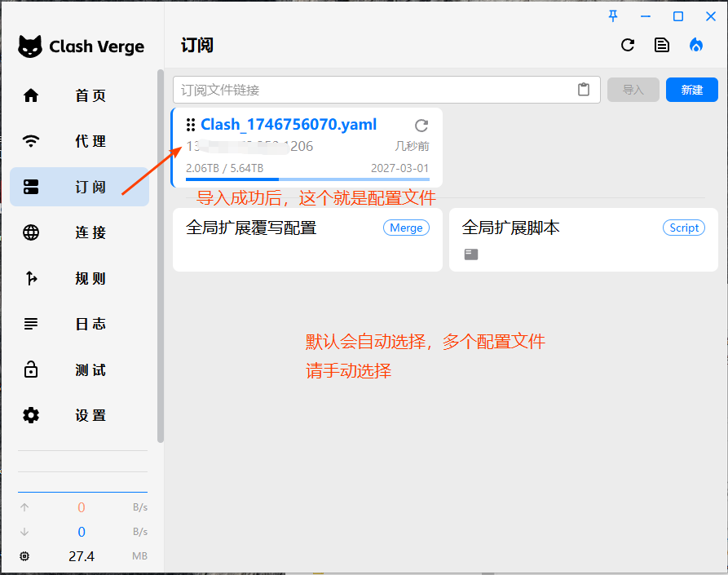Image resolution: width=728 pixels, height=575 pixels.
Task: Open the 全局扩展脚本 card
Action: coord(584,240)
